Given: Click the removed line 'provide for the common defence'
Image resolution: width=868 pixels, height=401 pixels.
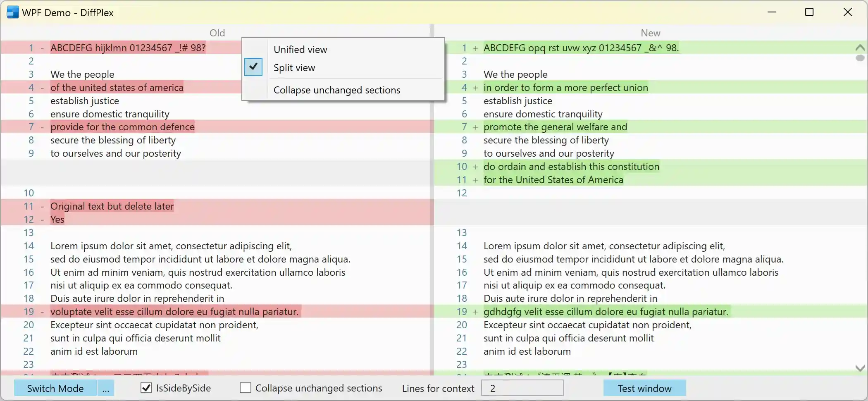Looking at the screenshot, I should click(x=123, y=127).
